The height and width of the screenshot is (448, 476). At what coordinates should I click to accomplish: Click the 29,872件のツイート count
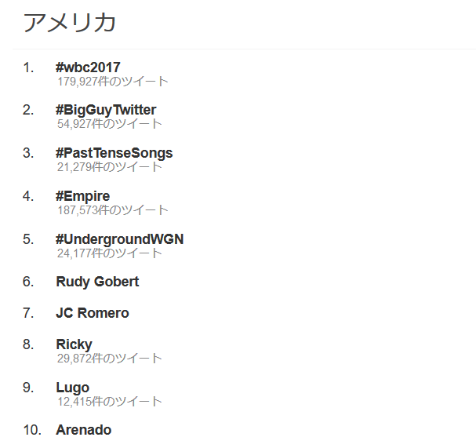110,359
